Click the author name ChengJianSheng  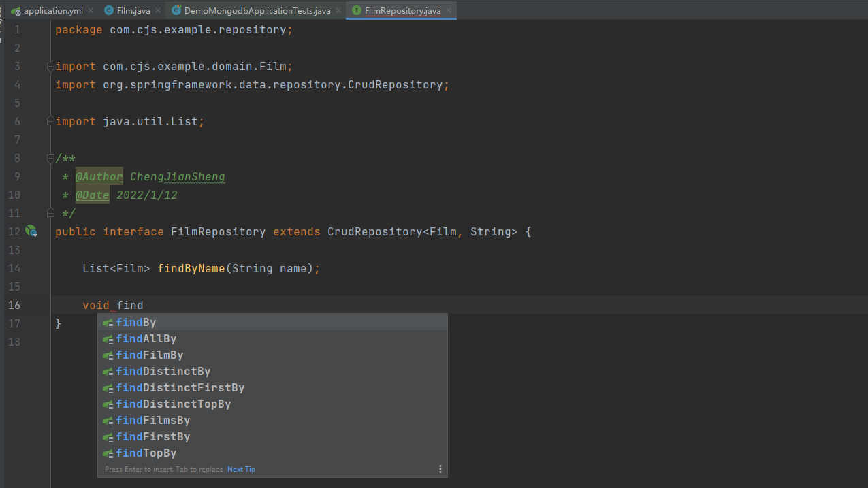pos(178,176)
